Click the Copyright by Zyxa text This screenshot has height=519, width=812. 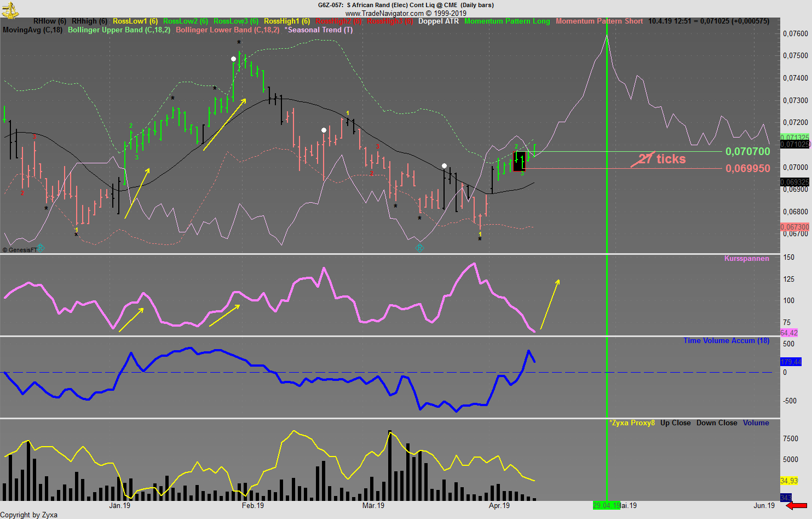point(29,515)
